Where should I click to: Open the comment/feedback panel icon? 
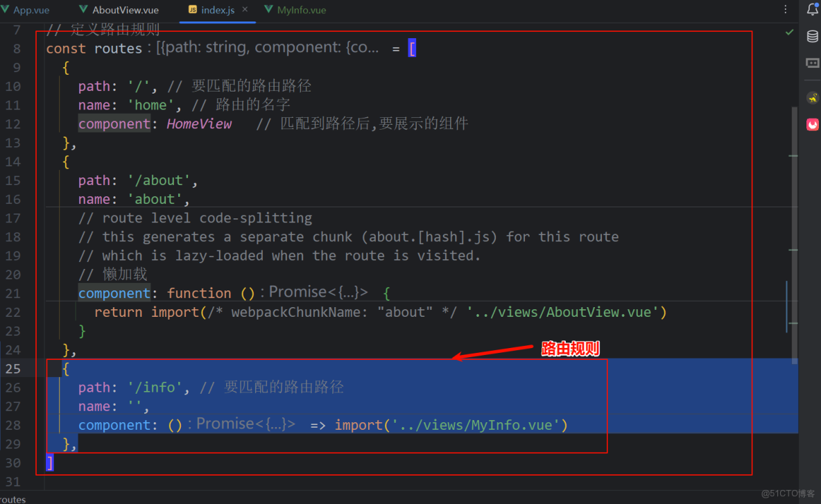tap(812, 63)
